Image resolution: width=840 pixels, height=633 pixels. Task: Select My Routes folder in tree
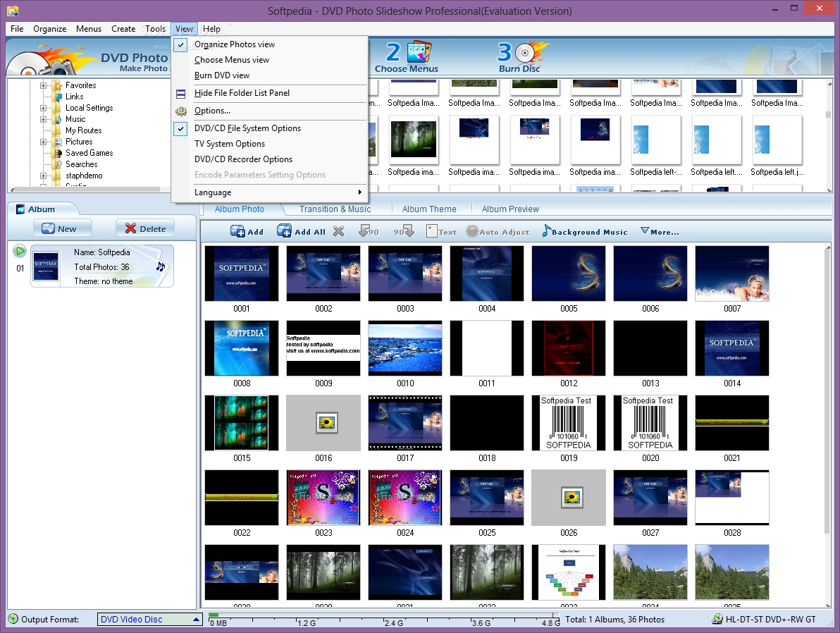84,130
